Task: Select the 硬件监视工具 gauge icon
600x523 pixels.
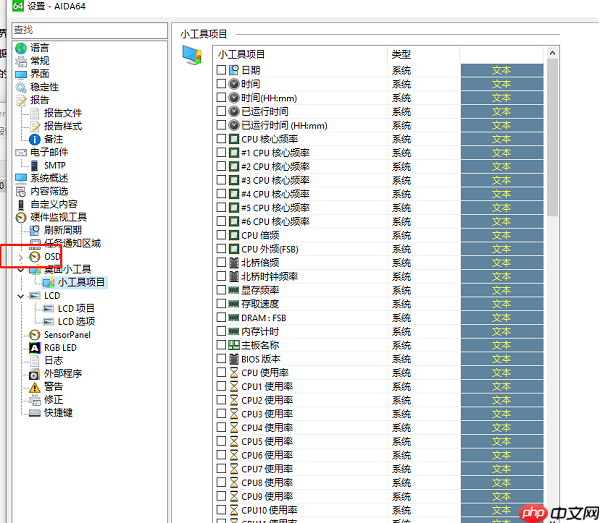Action: [21, 217]
